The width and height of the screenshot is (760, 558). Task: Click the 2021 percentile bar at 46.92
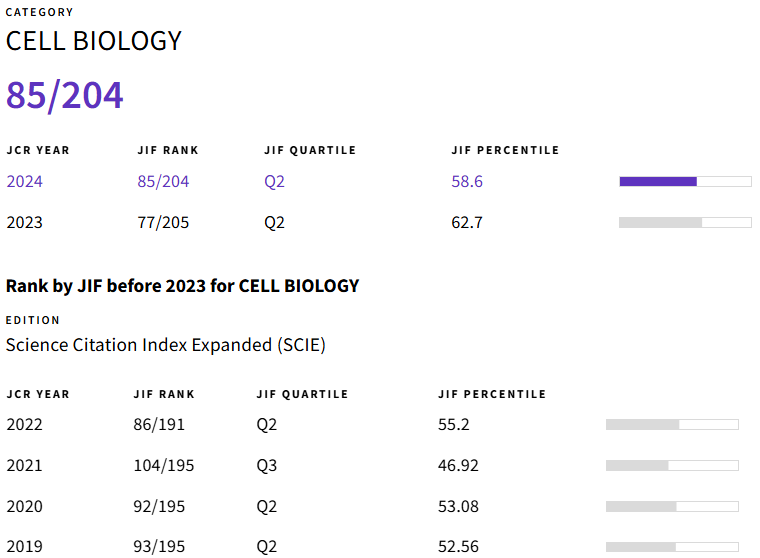point(672,465)
